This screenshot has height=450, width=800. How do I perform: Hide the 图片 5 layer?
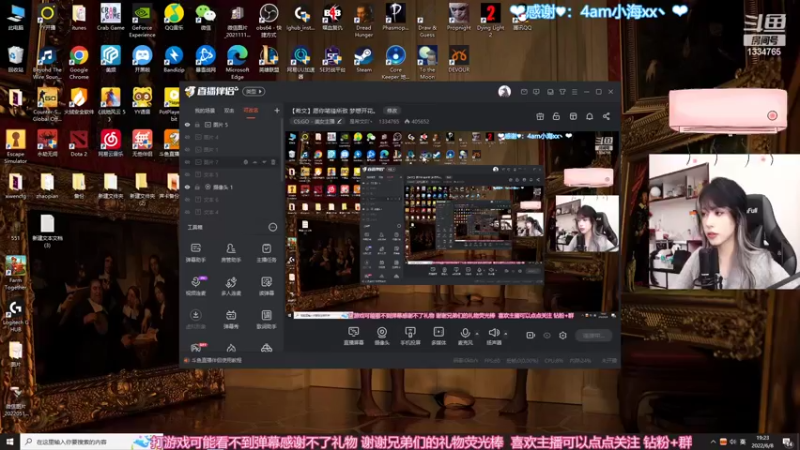188,124
